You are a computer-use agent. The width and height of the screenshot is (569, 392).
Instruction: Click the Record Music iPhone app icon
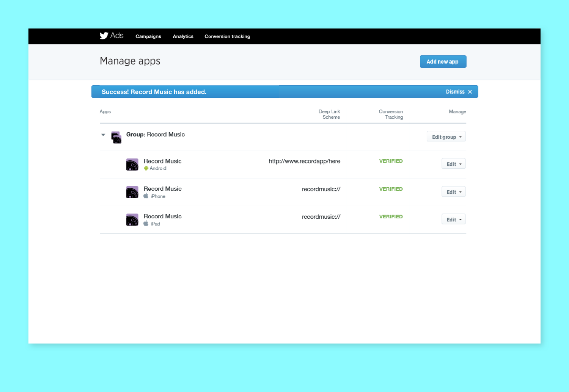click(132, 192)
